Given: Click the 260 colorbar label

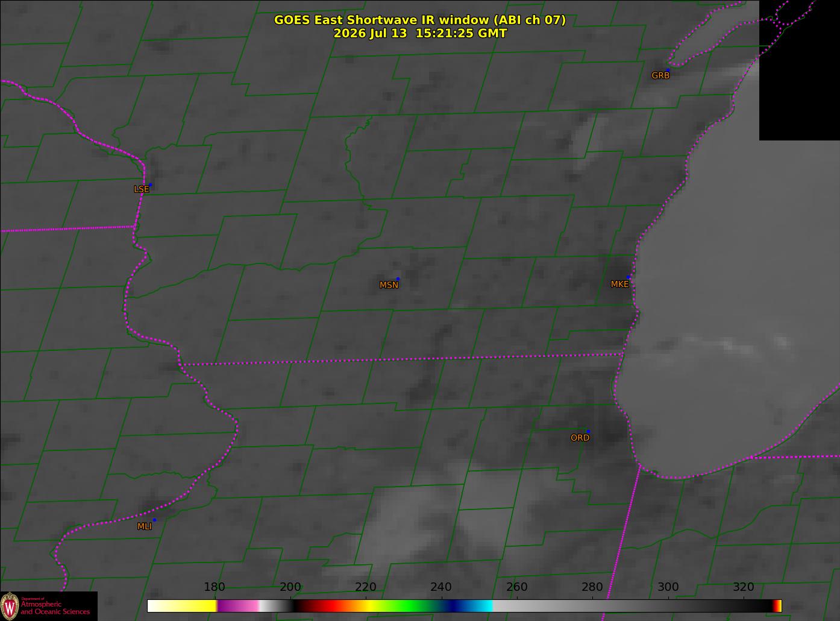Looking at the screenshot, I should pos(517,587).
